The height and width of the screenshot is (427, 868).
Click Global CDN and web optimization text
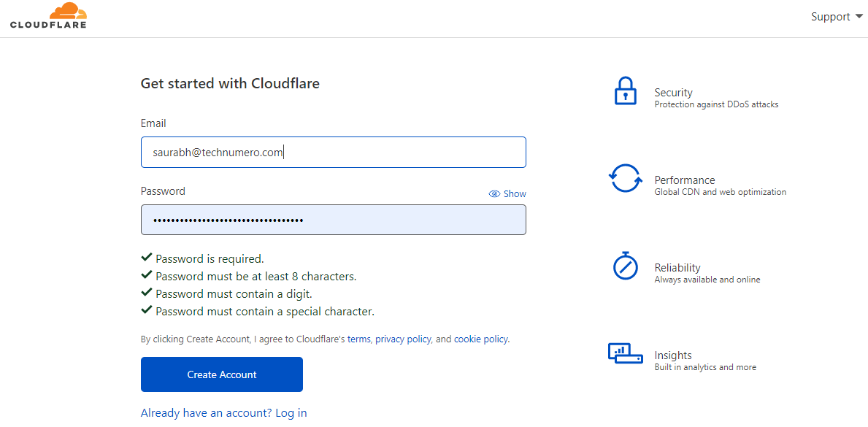click(721, 192)
